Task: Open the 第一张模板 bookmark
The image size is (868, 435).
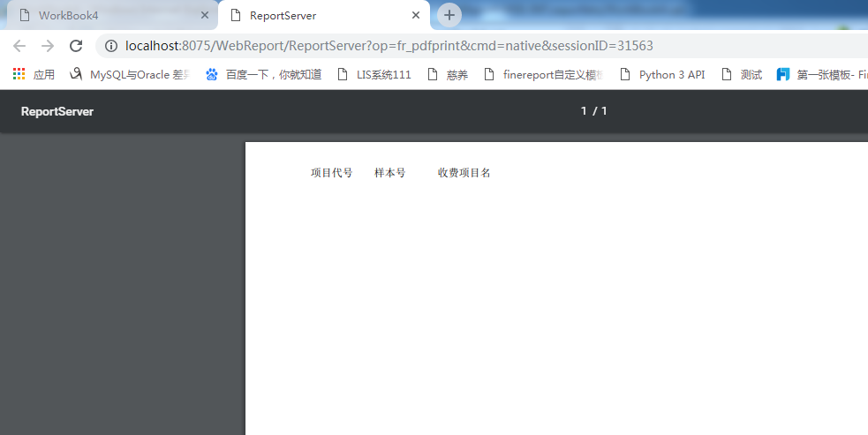Action: click(822, 75)
